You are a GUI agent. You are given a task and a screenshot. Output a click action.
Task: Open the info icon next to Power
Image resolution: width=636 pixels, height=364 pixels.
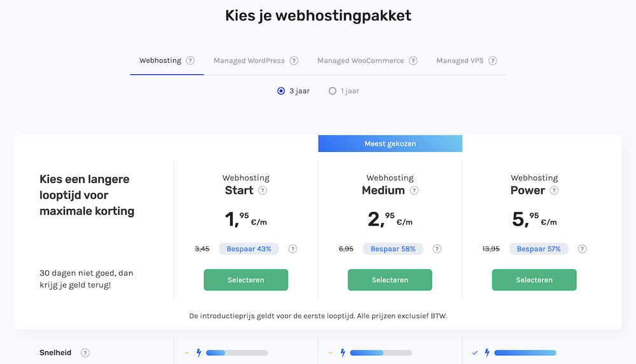tap(554, 191)
